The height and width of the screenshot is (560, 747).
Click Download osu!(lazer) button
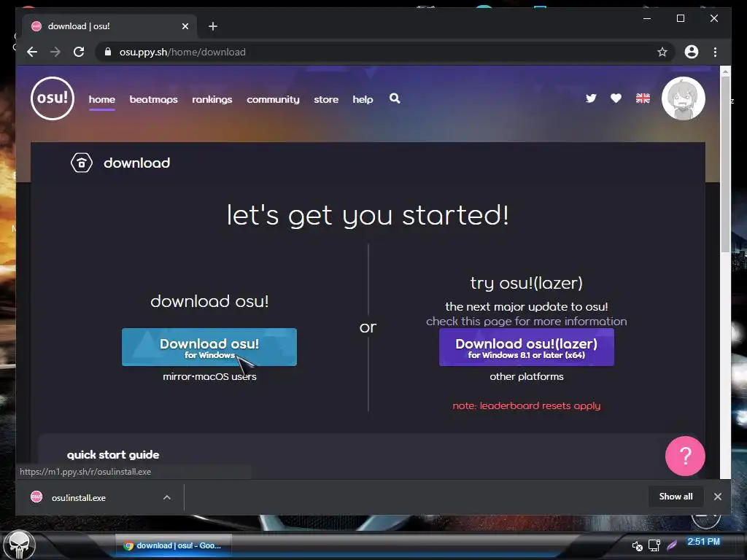point(527,347)
